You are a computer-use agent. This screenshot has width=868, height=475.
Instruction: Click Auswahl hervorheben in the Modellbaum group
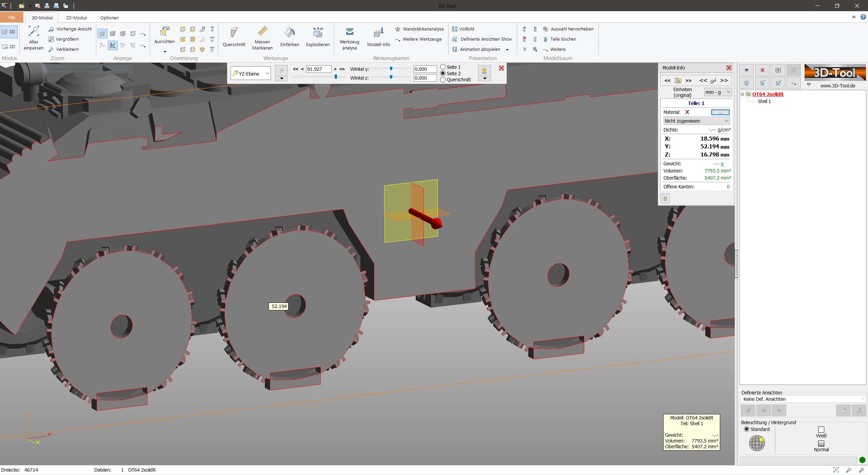tap(568, 29)
